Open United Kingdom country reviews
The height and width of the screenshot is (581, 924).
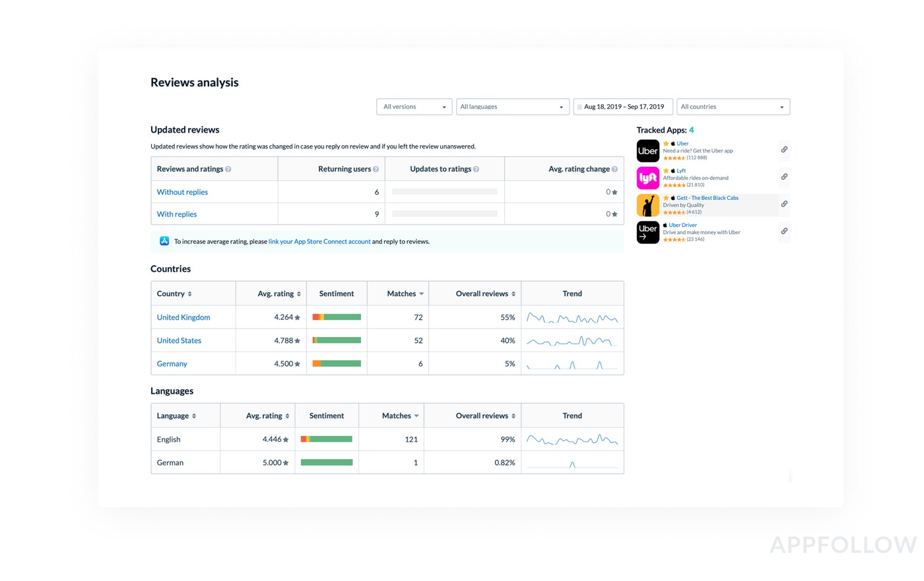183,318
